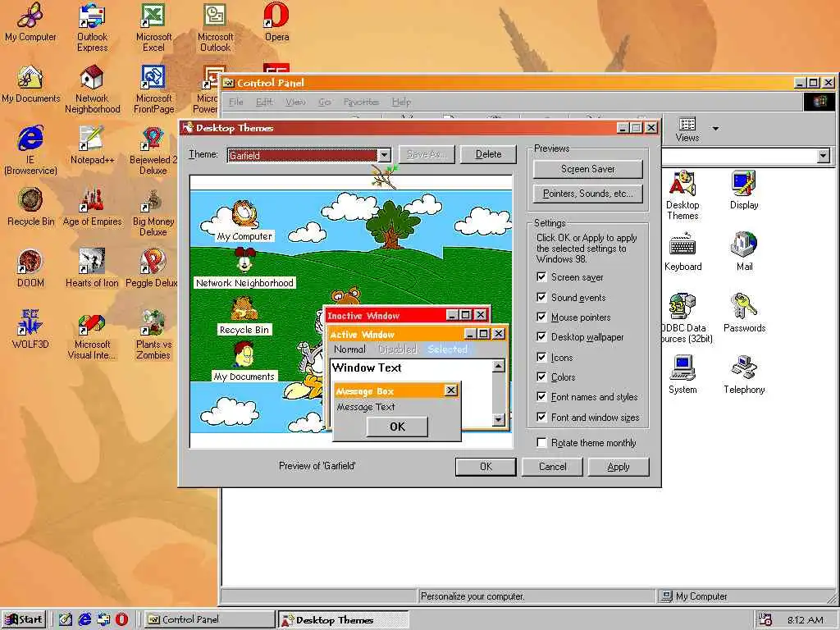Select the Peggle Deluxe desktop icon
Viewport: 840px width, 630px height.
tap(152, 268)
